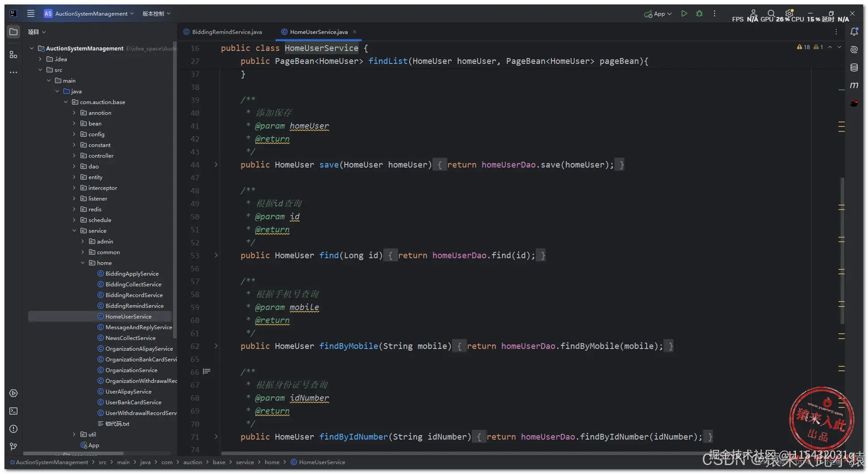Collapse the service package
This screenshot has width=868, height=474.
[x=74, y=231]
